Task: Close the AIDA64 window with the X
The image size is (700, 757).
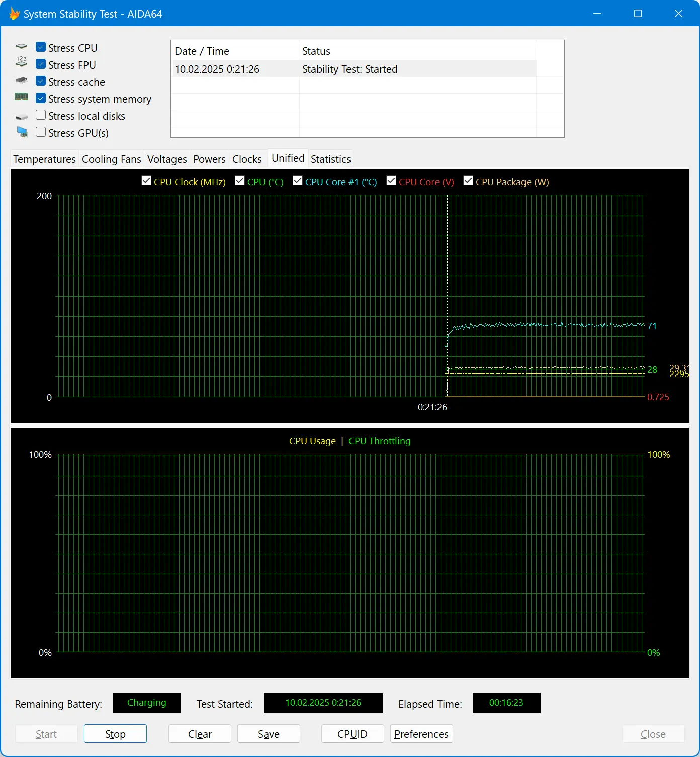Action: 678,14
